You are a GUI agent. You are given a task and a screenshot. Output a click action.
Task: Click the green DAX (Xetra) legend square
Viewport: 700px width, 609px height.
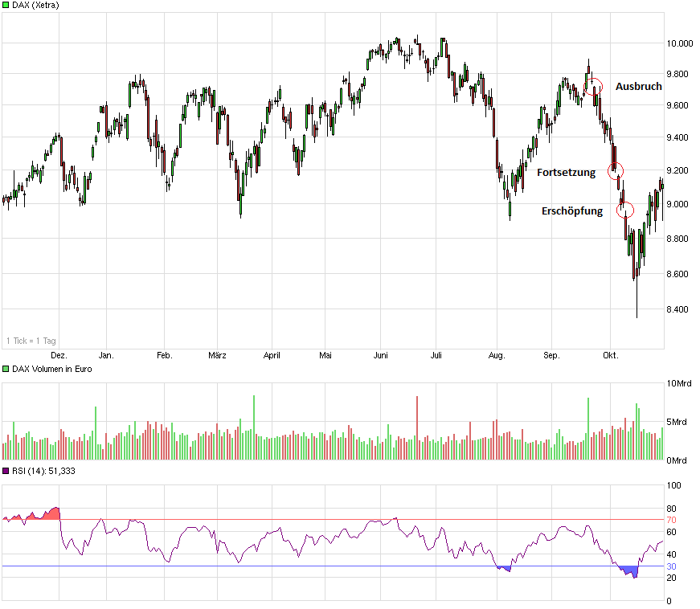point(6,5)
